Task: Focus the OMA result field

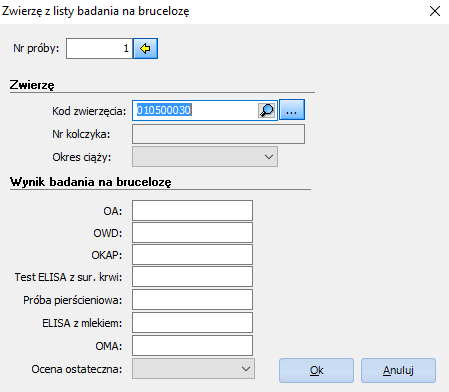Action: point(192,345)
